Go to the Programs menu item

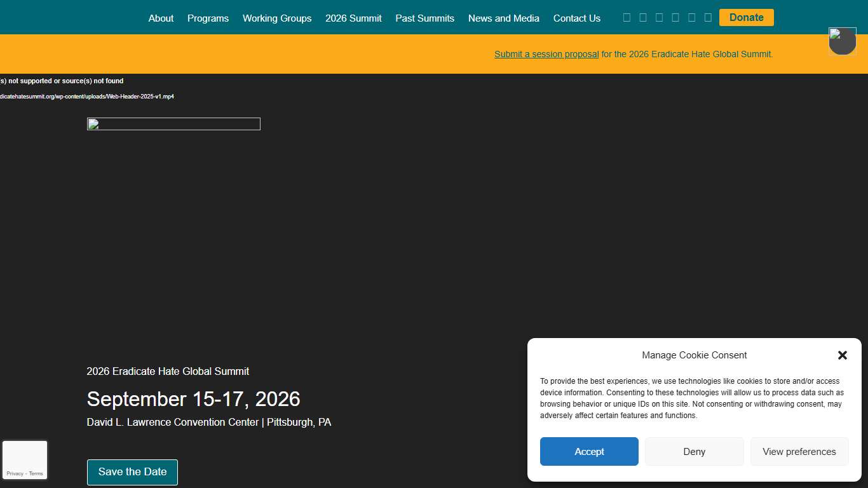tap(208, 18)
